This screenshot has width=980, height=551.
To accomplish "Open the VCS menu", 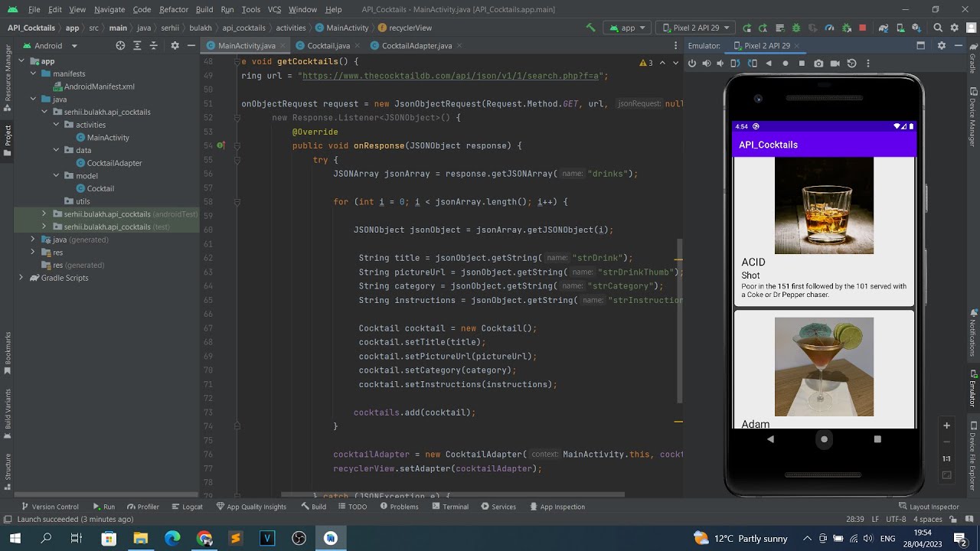I will (x=274, y=9).
